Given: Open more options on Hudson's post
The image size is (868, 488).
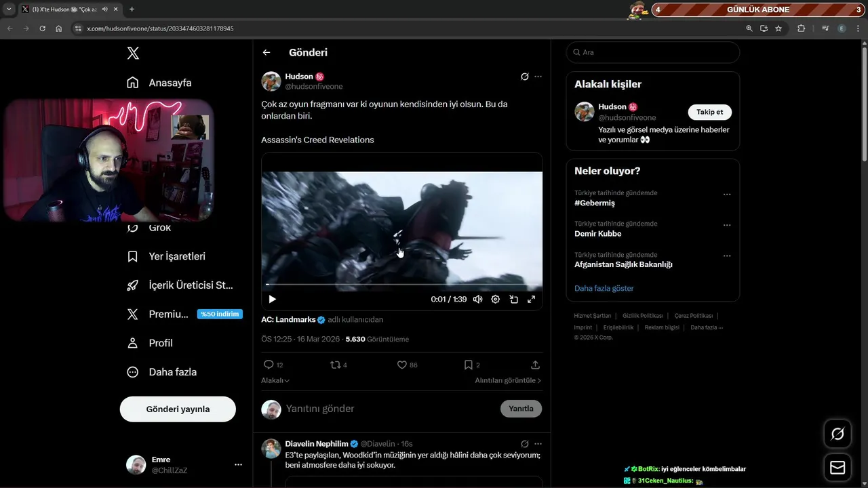Looking at the screenshot, I should tap(538, 77).
